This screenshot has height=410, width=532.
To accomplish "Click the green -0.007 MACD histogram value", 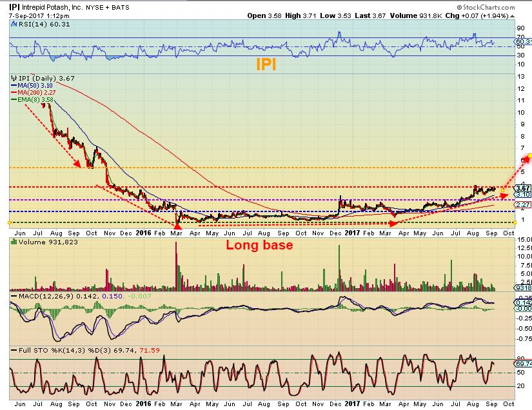I will 139,296.
